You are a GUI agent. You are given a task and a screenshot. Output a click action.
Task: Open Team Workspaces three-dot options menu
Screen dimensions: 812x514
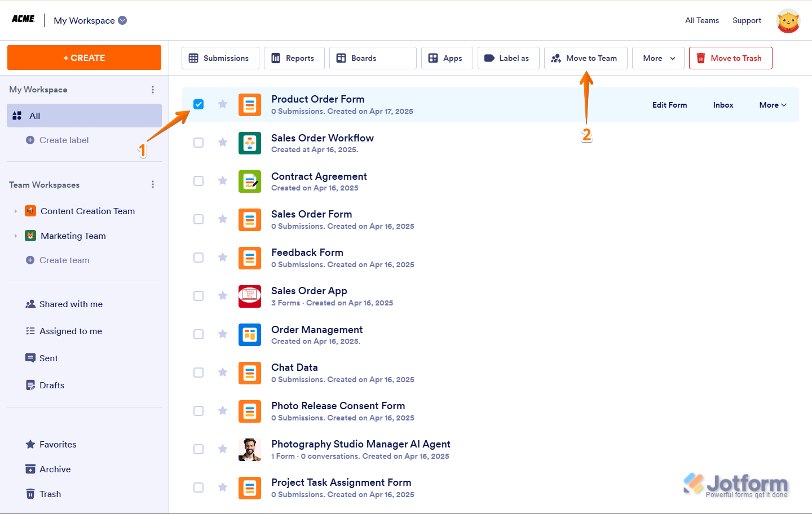(x=153, y=185)
